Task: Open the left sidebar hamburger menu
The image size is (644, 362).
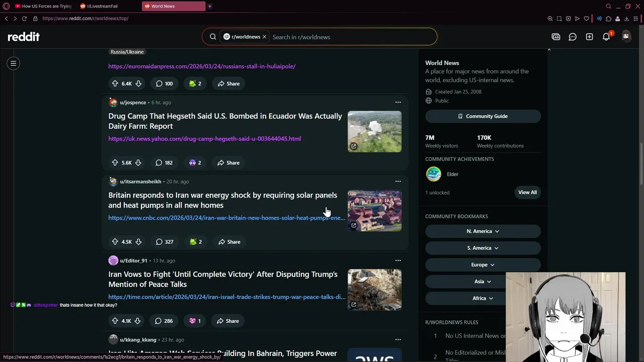Action: 14,63
